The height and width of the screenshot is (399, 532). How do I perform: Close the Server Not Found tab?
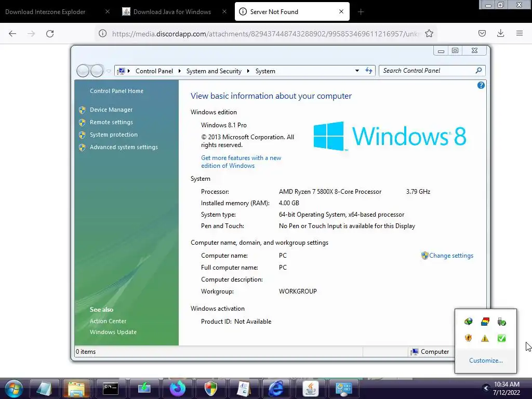tap(341, 11)
